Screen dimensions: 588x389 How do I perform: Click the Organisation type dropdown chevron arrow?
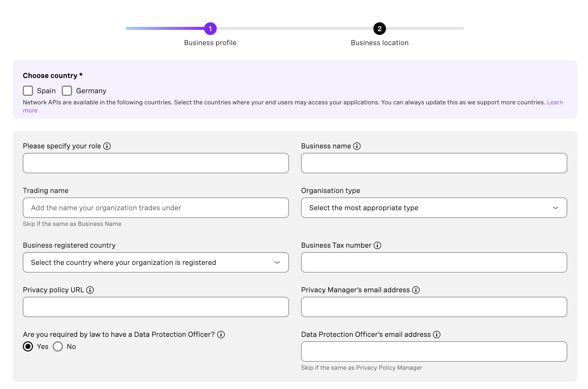[x=555, y=208]
